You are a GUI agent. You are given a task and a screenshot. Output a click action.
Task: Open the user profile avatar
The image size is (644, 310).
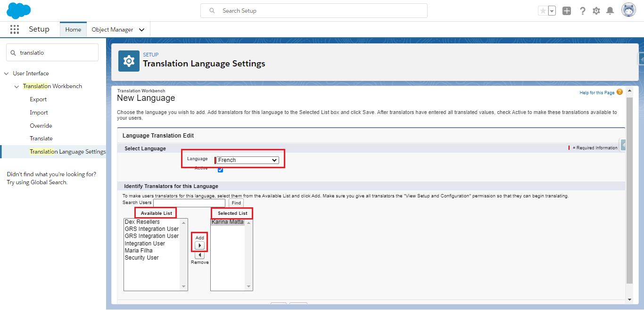click(x=628, y=10)
